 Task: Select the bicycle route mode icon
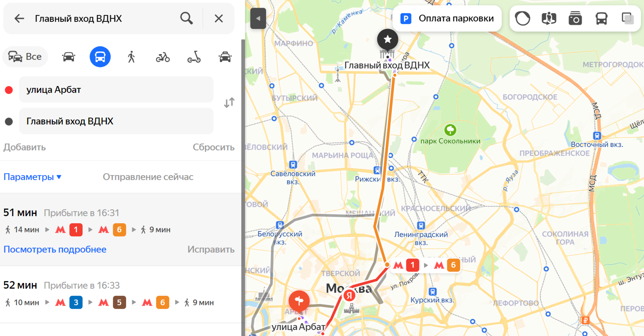[x=163, y=57]
